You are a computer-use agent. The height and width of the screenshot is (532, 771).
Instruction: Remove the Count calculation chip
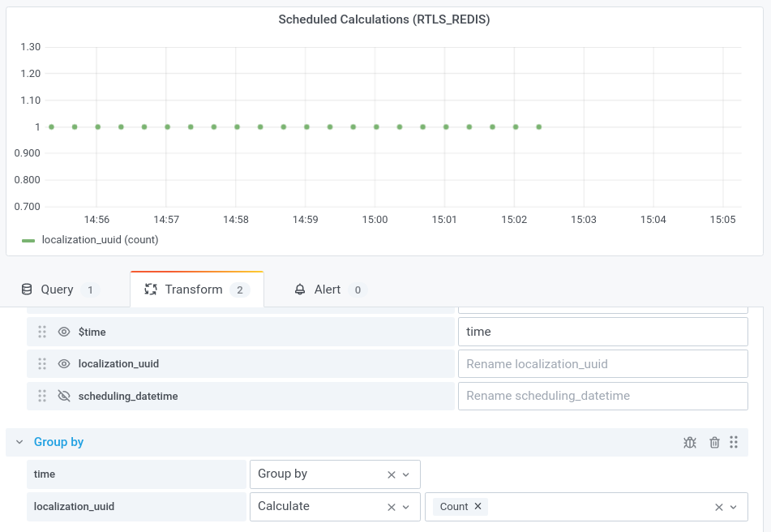click(478, 506)
